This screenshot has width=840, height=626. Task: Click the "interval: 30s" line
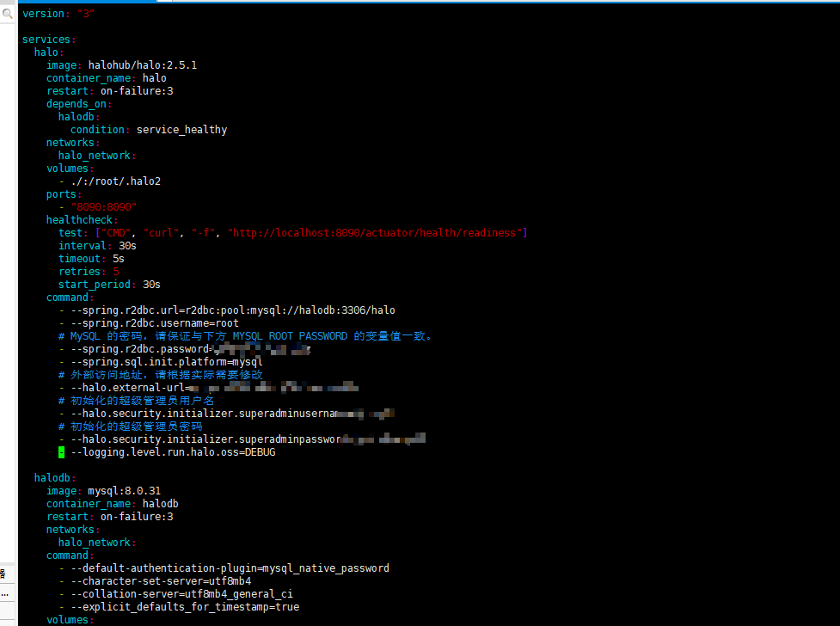[97, 245]
